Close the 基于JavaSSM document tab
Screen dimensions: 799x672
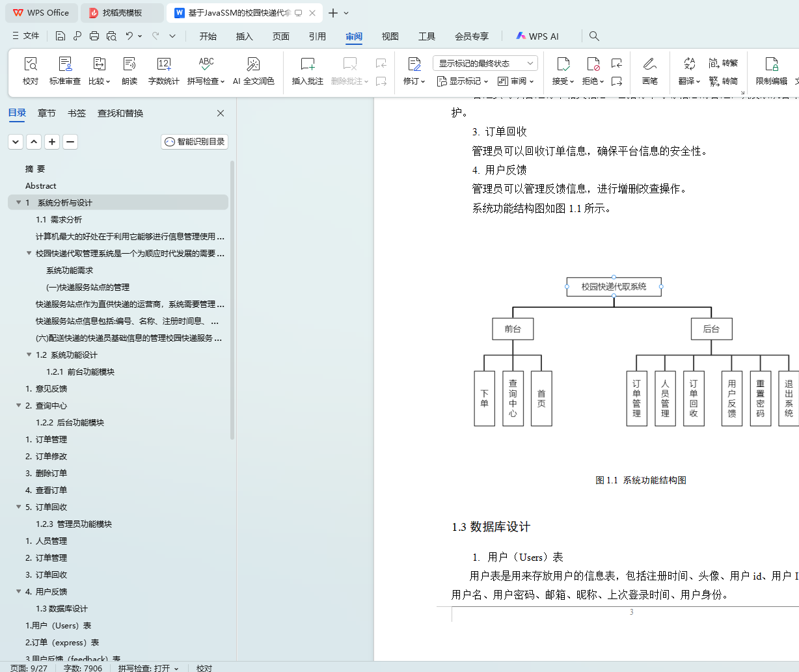[x=313, y=13]
